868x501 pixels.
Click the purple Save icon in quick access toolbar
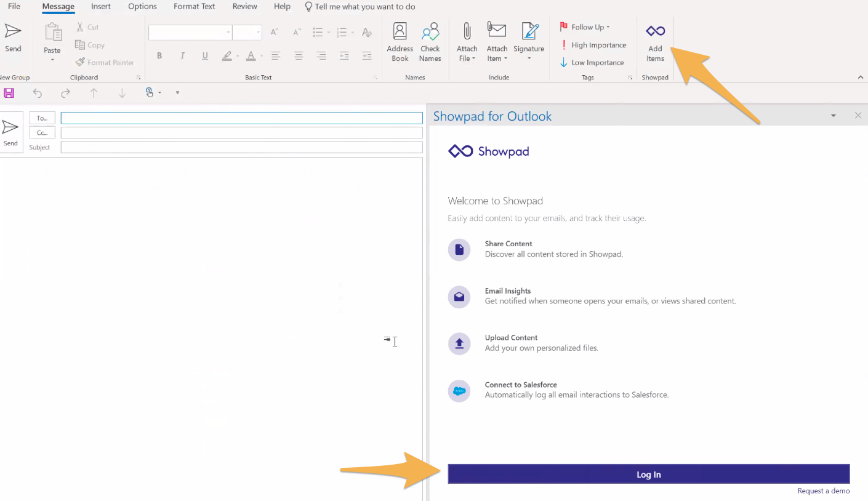[9, 93]
